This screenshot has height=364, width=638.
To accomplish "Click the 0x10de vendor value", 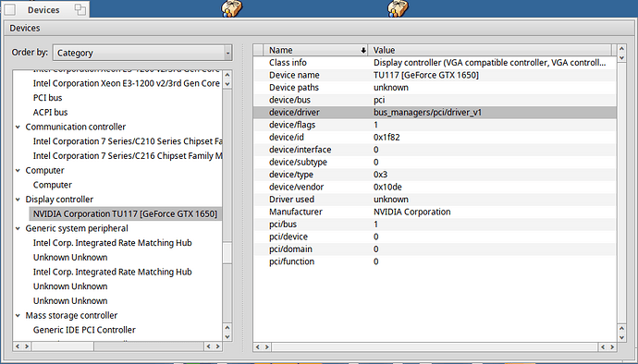I will [387, 188].
